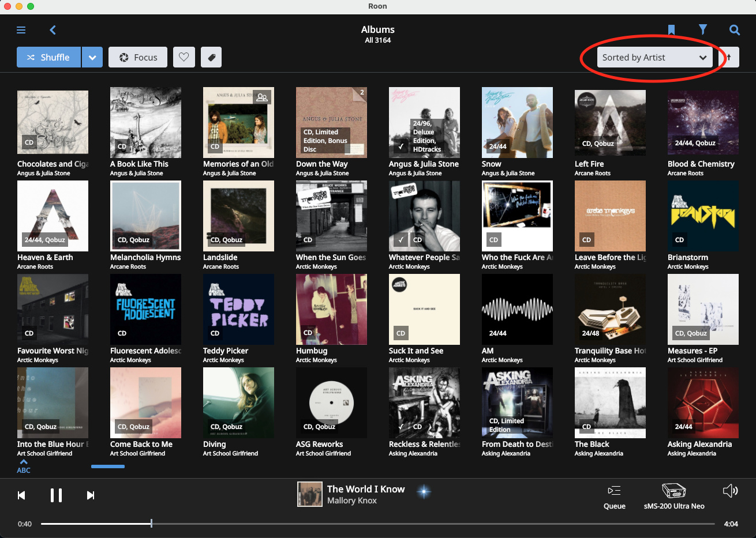
Task: Open the tags filter icon
Action: (x=211, y=57)
